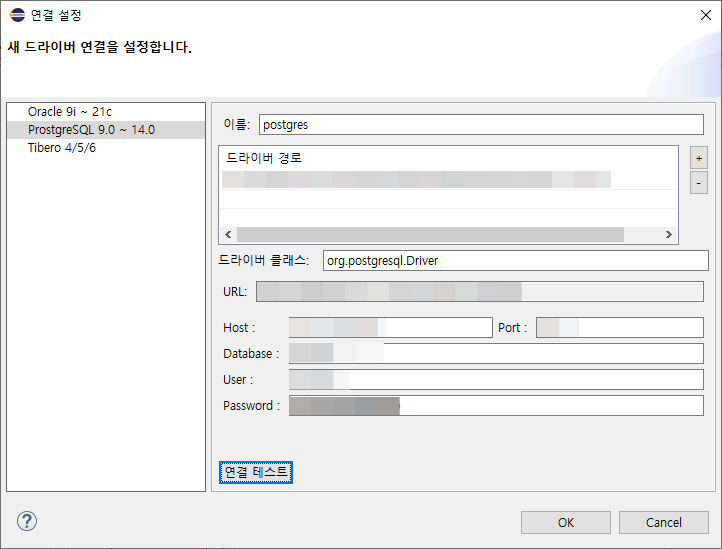Click the User input field
The width and height of the screenshot is (722, 549).
pyautogui.click(x=496, y=380)
